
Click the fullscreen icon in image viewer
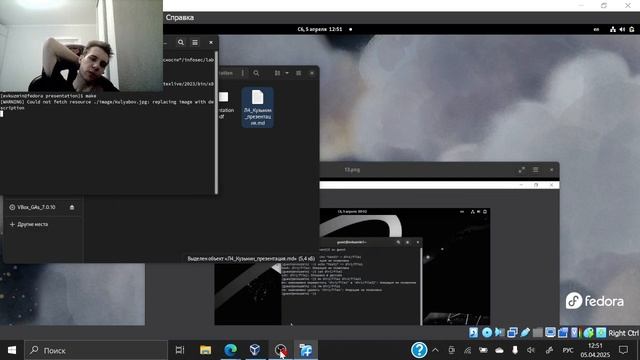pos(522,170)
